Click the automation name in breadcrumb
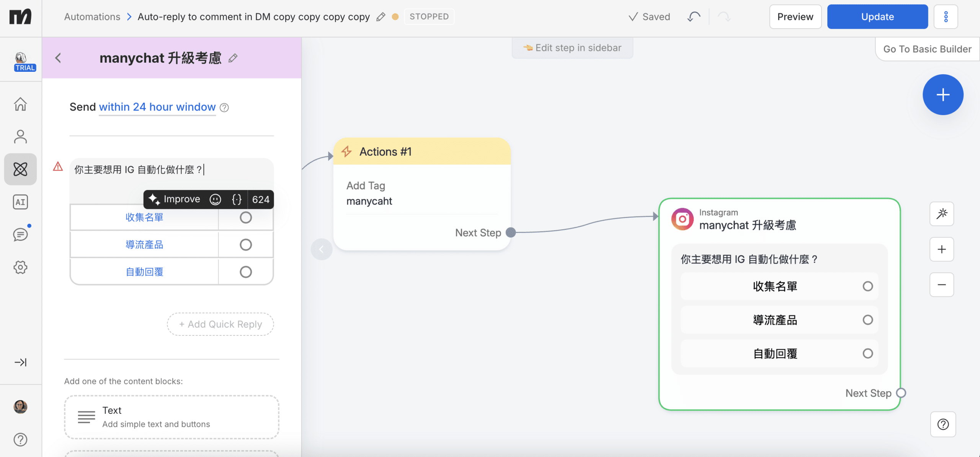 [x=254, y=17]
